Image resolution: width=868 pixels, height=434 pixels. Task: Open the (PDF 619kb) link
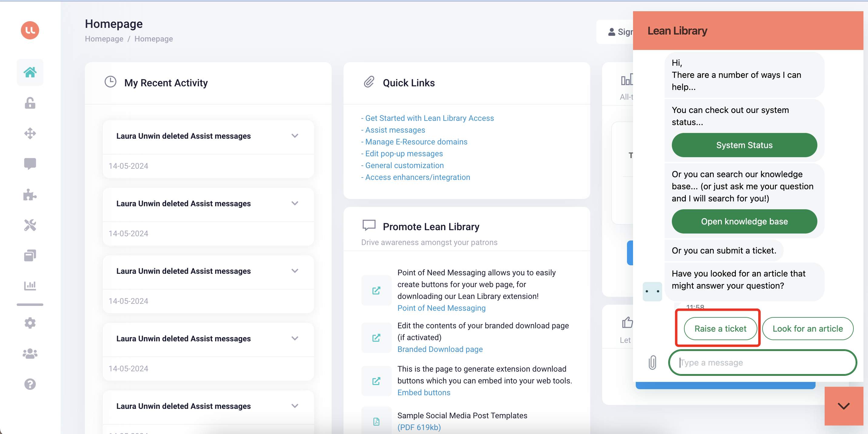(x=419, y=427)
